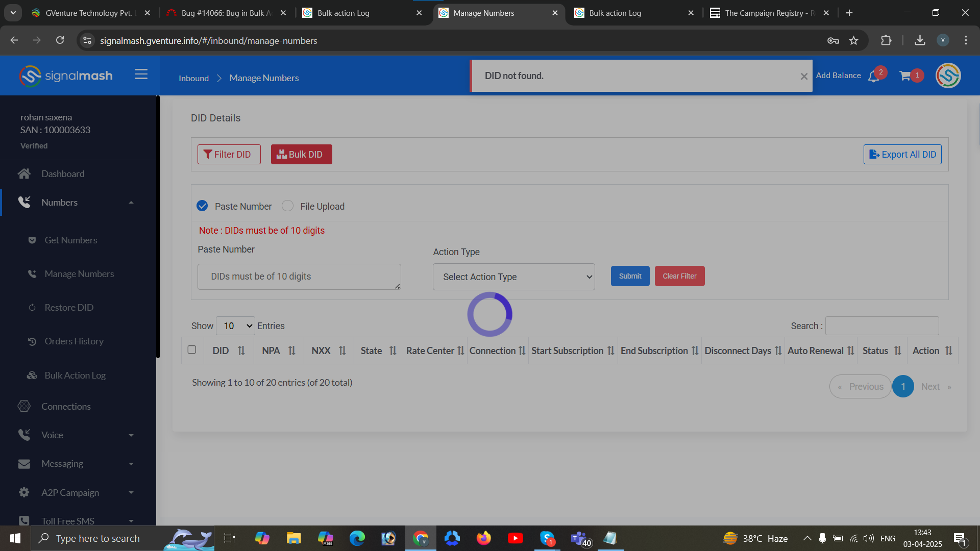980x551 pixels.
Task: Check the select-all table checkbox
Action: coord(192,350)
